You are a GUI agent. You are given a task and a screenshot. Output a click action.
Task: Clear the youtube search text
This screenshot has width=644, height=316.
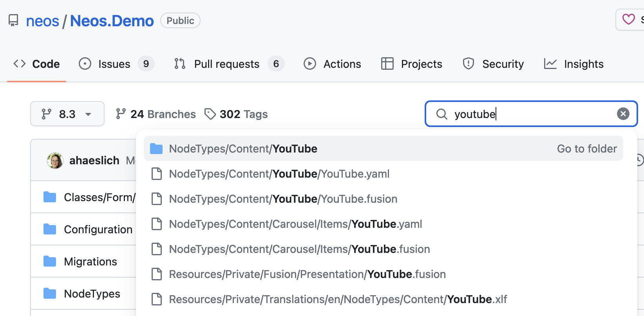623,114
